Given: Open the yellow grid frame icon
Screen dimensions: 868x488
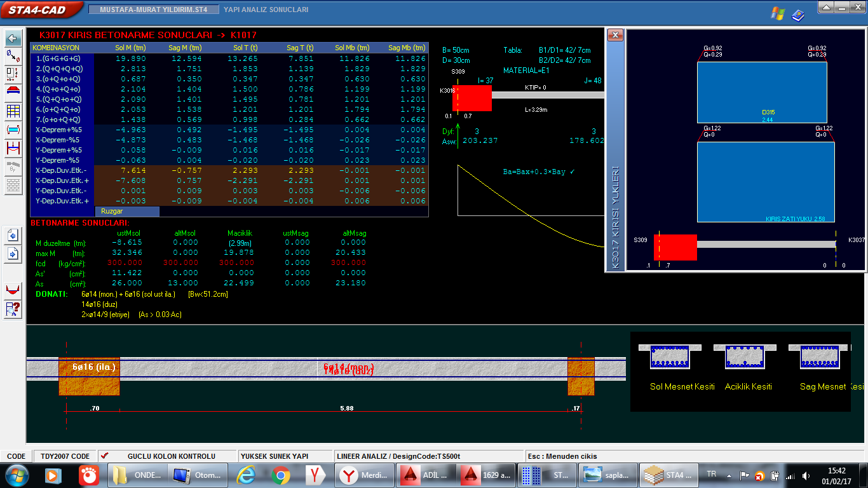Looking at the screenshot, I should point(13,112).
